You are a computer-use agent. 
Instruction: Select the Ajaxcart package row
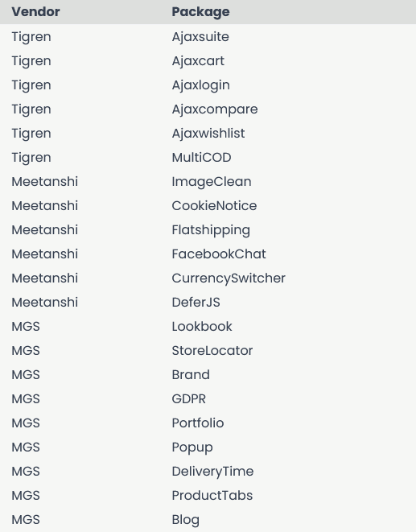[x=208, y=60]
